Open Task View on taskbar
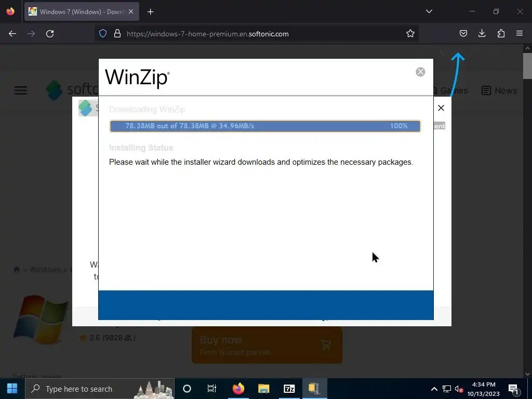The height and width of the screenshot is (399, 532). [212, 389]
